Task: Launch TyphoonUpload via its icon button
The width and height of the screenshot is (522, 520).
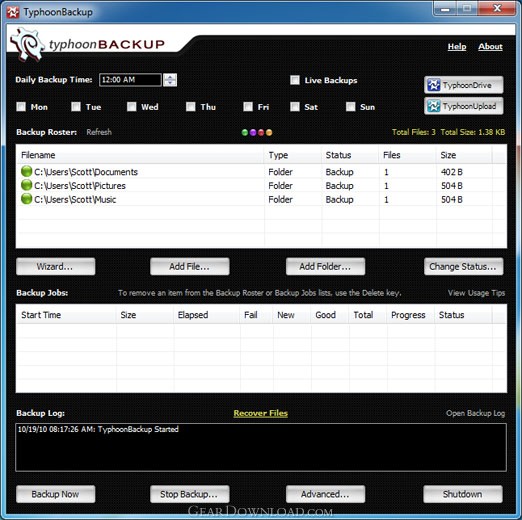Action: pos(464,106)
